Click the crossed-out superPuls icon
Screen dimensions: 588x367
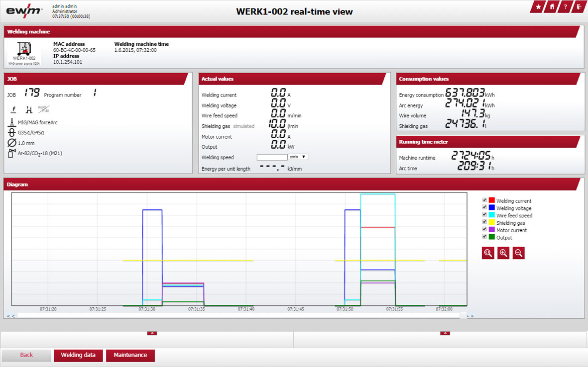click(44, 109)
